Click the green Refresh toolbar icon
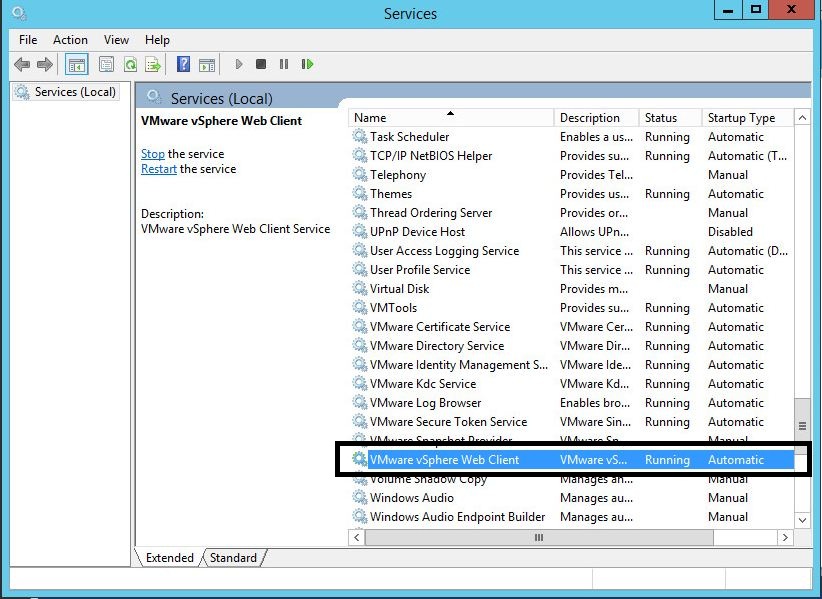 coord(130,65)
